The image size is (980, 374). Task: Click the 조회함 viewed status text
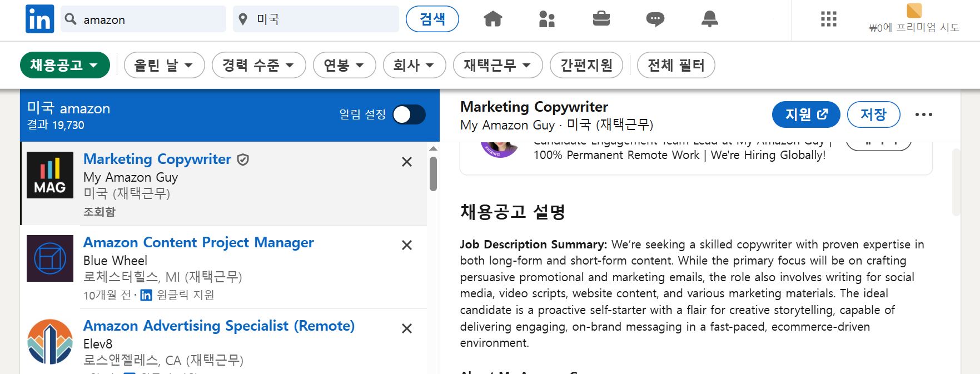coord(100,212)
